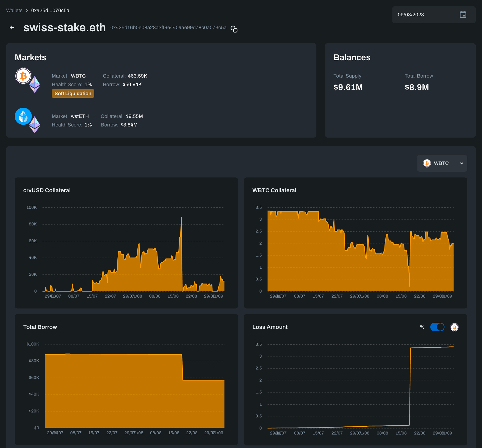
Task: Select the bitcoin unit icon in Loss Amount
Action: pos(454,327)
